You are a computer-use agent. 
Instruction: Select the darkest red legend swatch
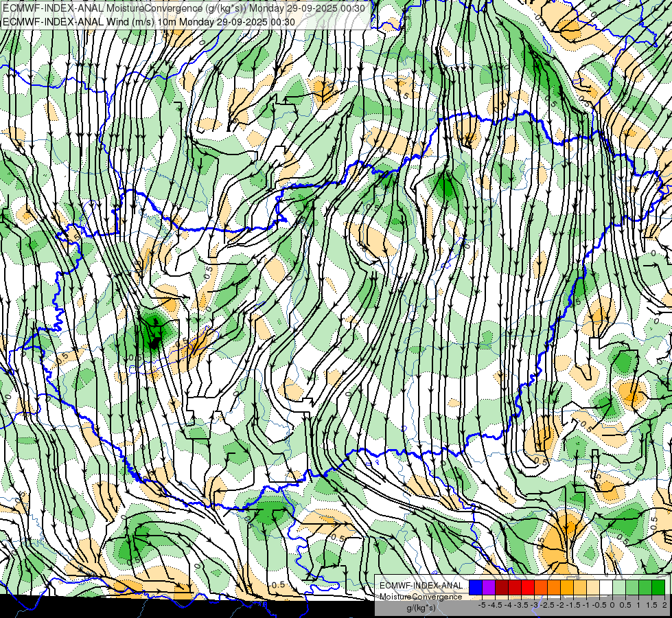click(x=502, y=588)
